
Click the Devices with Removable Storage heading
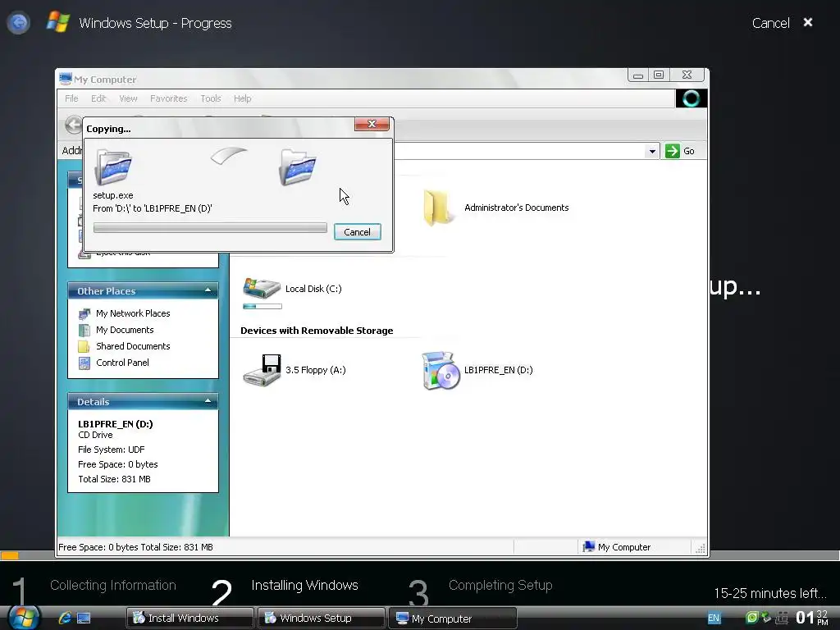(x=317, y=331)
